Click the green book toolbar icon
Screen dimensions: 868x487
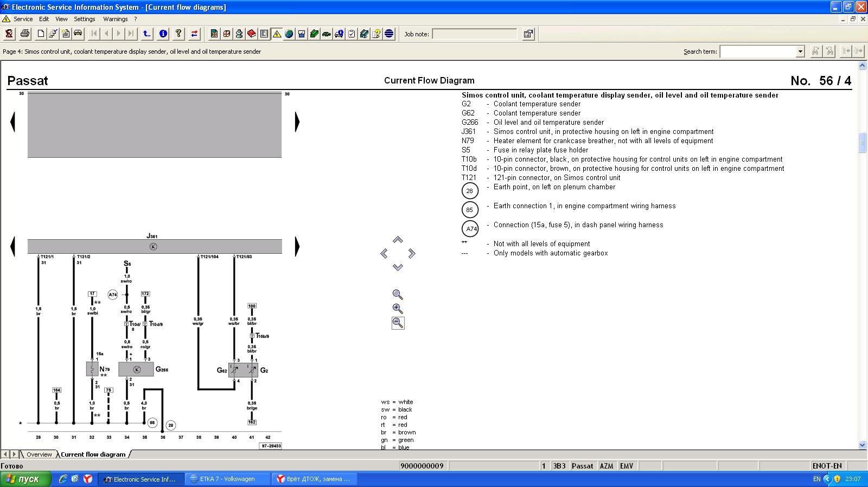(x=314, y=34)
